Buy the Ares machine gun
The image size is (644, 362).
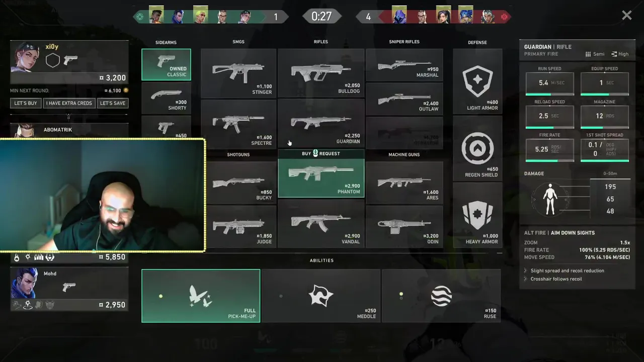[x=405, y=182]
